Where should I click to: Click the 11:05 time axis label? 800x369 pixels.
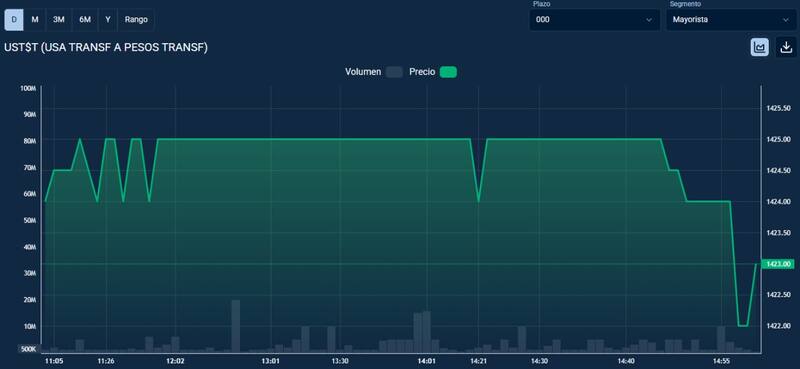point(54,361)
